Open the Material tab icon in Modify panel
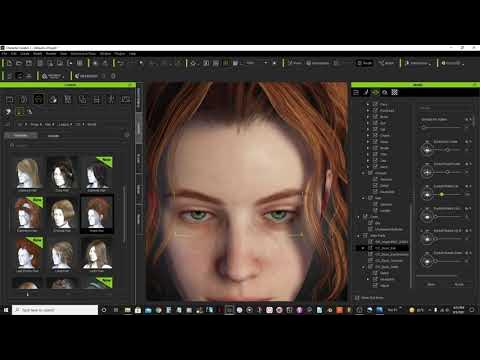The width and height of the screenshot is (480, 360). click(x=385, y=92)
